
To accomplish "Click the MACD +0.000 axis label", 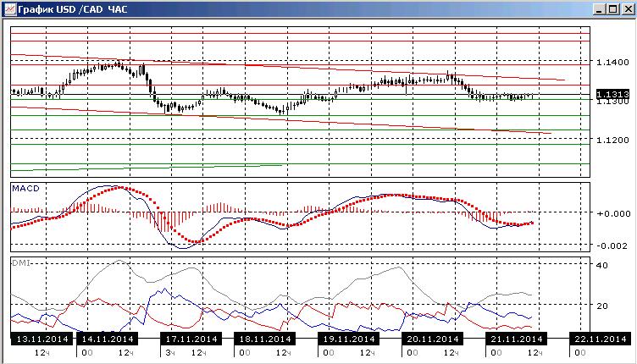I will click(613, 213).
